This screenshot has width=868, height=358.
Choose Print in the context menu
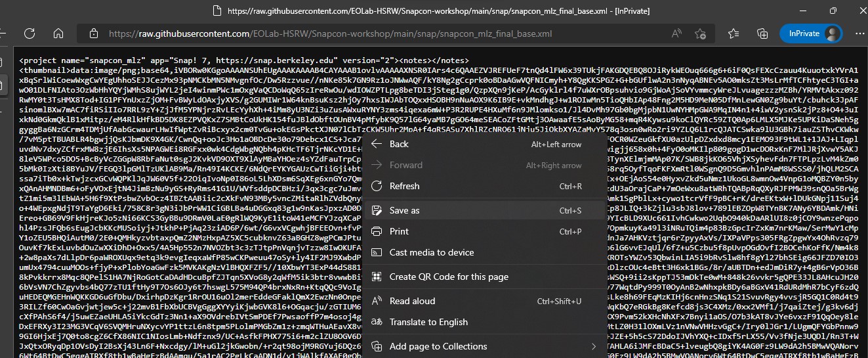[399, 231]
